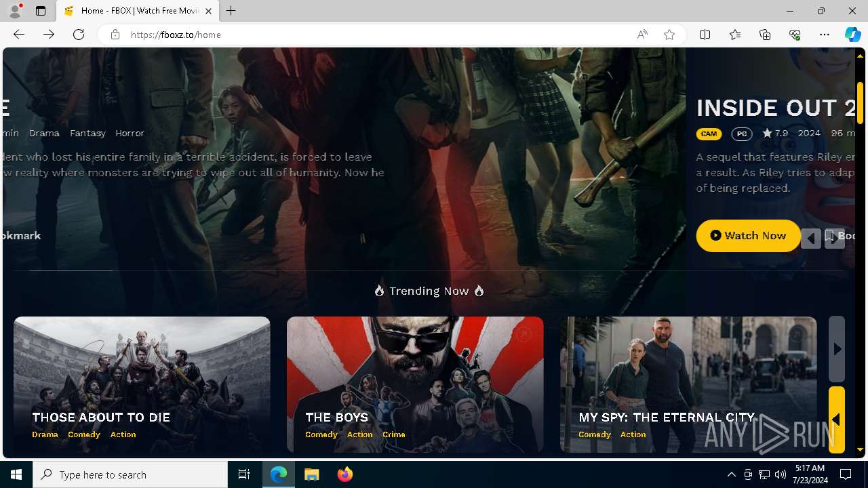Open The Boys thumbnail
The width and height of the screenshot is (868, 488).
click(x=415, y=384)
